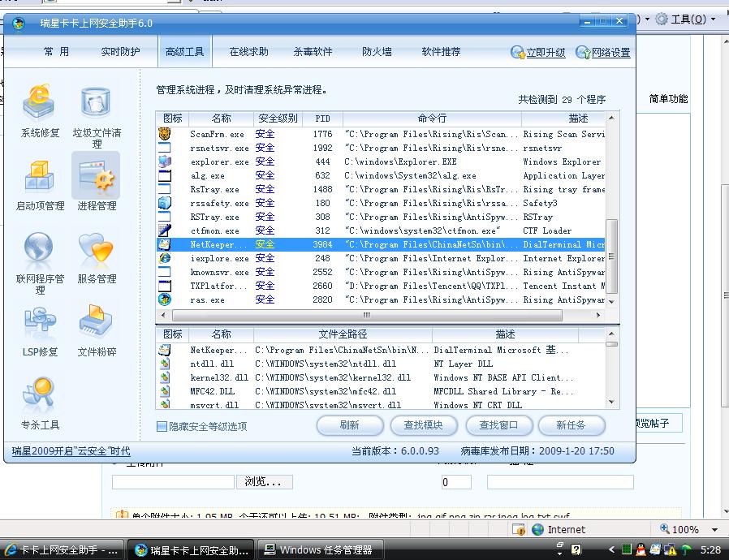This screenshot has height=560, width=729.
Task: Open the 系统修复 system repair tool
Action: point(40,103)
